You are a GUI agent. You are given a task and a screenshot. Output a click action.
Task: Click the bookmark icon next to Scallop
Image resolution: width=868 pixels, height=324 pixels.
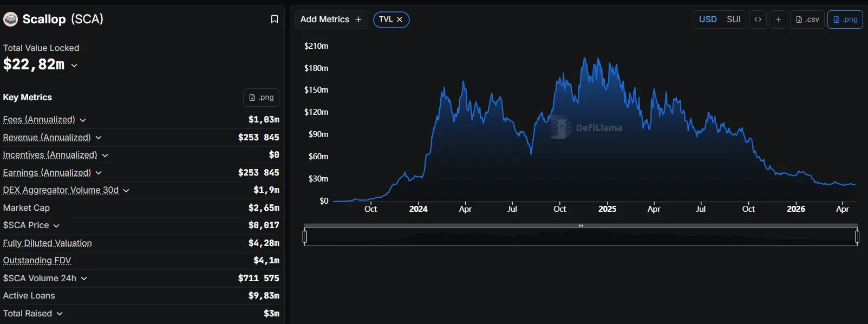275,19
